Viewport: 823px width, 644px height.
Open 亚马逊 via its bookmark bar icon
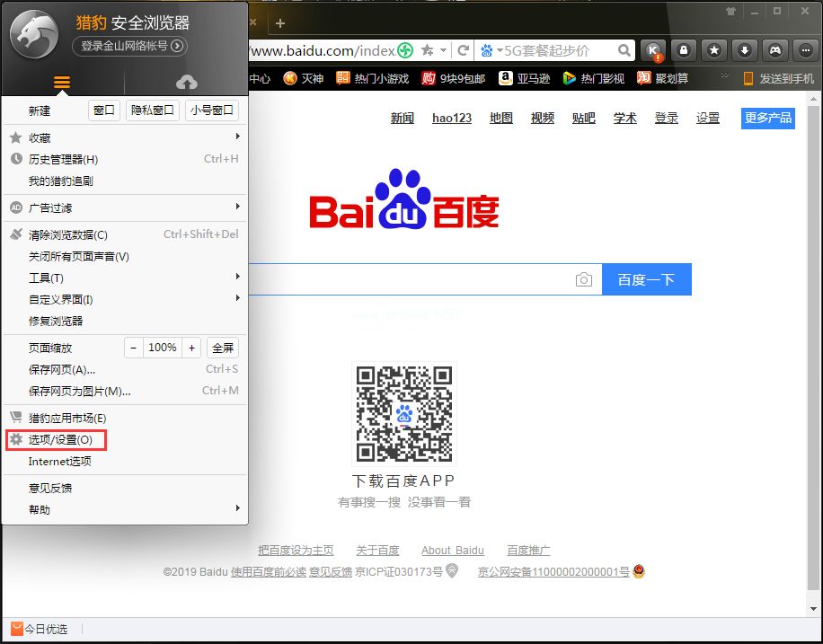click(506, 79)
